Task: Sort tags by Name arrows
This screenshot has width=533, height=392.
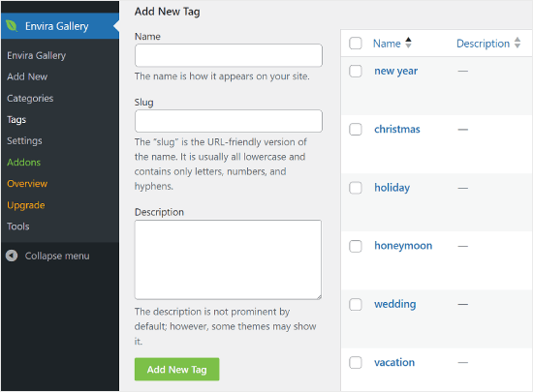Action: point(408,43)
